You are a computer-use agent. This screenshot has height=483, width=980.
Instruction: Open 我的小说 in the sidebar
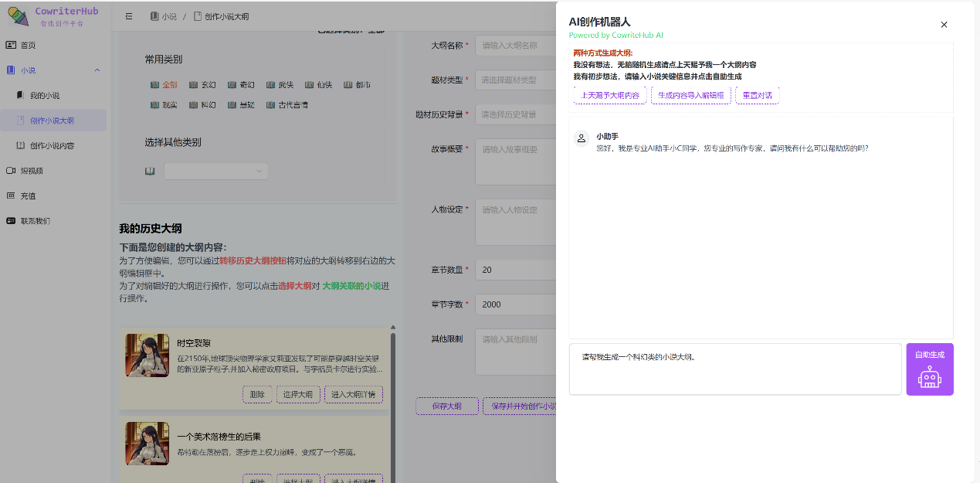point(54,95)
